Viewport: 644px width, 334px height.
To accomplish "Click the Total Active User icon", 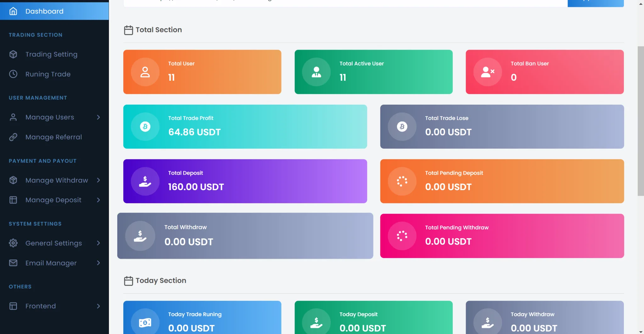I will coord(316,72).
